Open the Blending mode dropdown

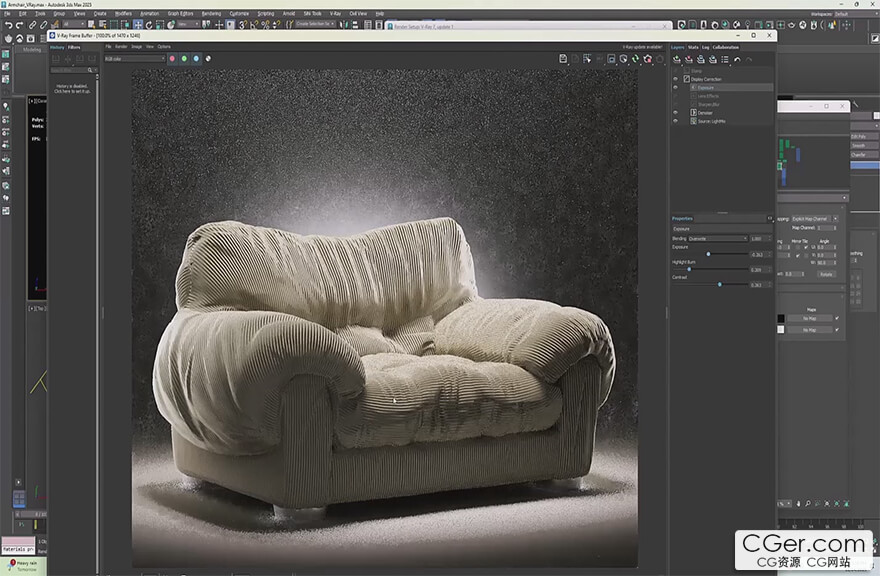point(716,238)
